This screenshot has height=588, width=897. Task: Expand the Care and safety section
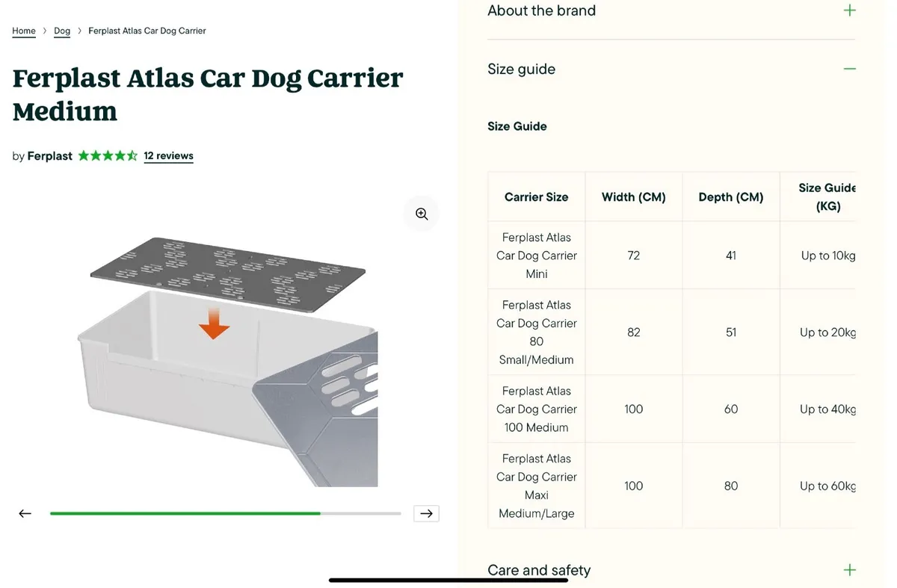pos(539,569)
